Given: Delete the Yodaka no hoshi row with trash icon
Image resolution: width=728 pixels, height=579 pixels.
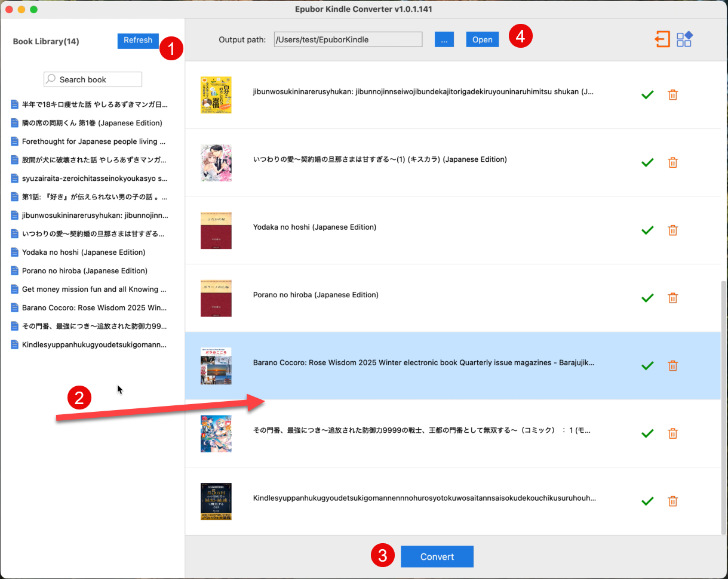Looking at the screenshot, I should coord(672,230).
